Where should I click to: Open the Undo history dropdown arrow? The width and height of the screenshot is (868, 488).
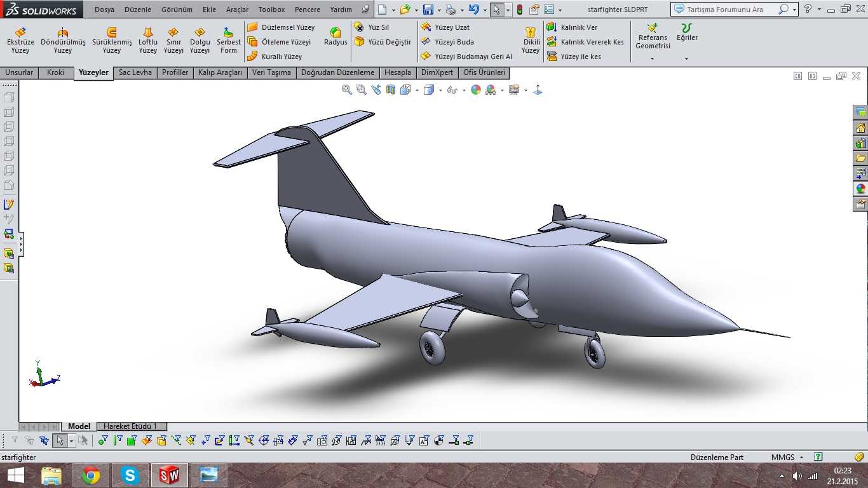(x=484, y=10)
